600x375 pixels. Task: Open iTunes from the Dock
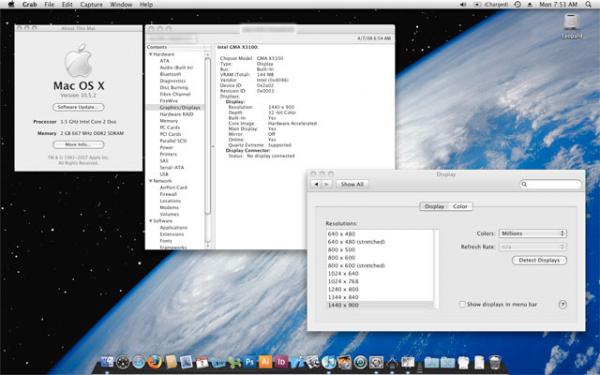coord(328,362)
